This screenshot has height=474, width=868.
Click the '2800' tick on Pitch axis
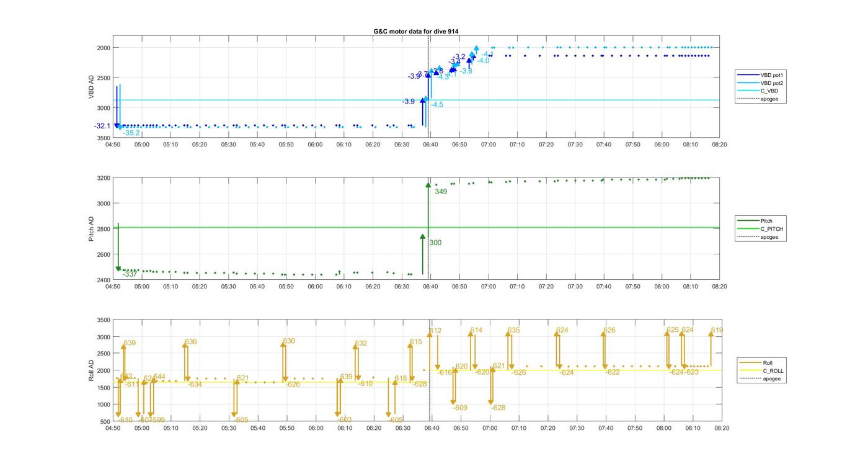tap(103, 229)
